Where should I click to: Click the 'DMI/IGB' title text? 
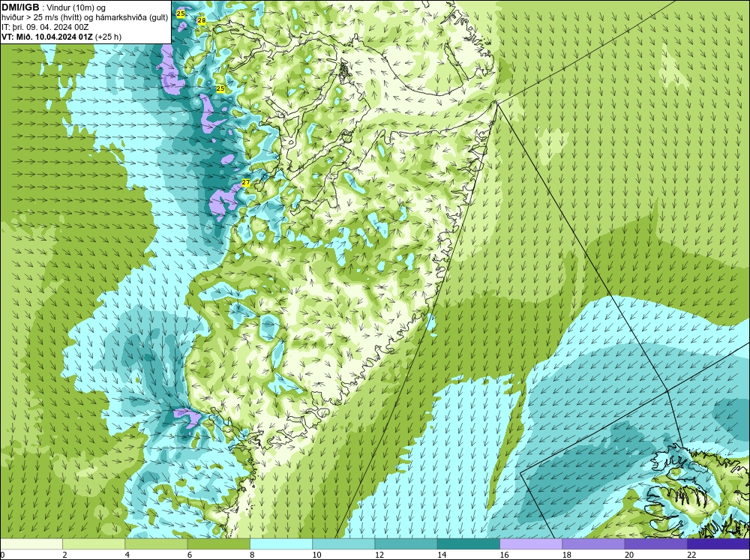(x=20, y=7)
